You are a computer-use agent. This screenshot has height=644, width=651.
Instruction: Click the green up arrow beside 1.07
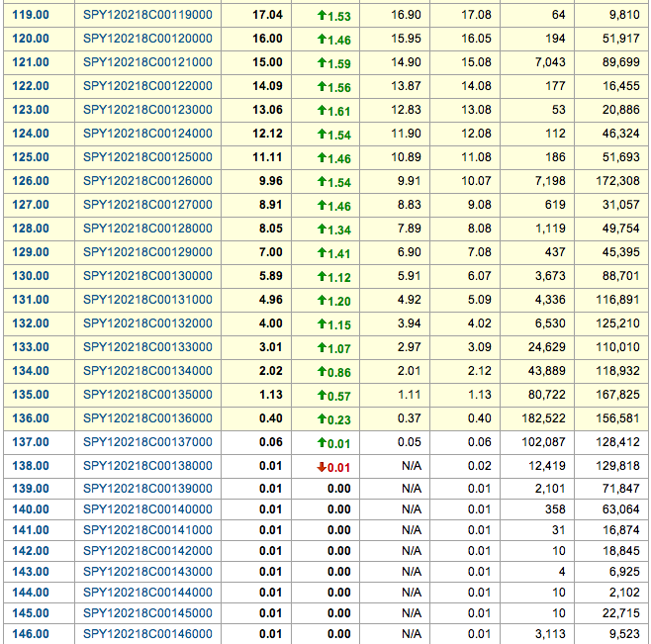pyautogui.click(x=322, y=347)
